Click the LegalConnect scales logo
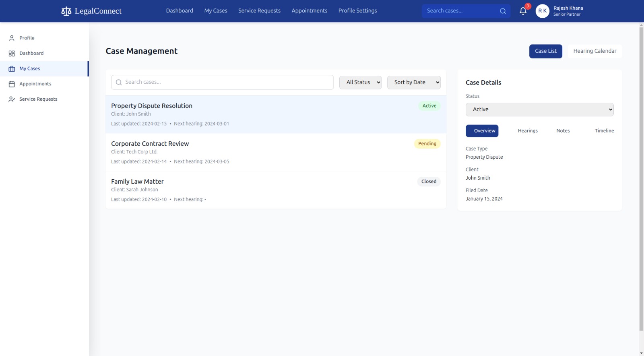This screenshot has width=644, height=356. [x=66, y=11]
